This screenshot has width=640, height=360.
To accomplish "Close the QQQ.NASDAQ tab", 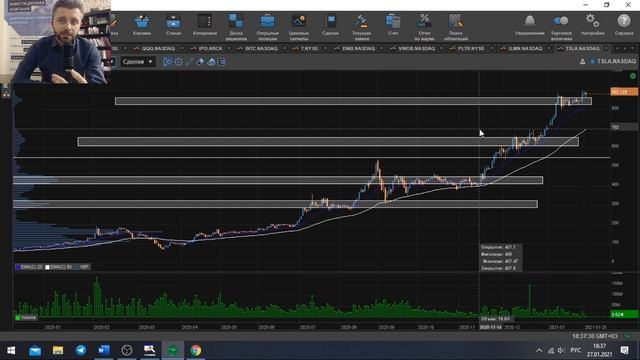I will [x=182, y=49].
